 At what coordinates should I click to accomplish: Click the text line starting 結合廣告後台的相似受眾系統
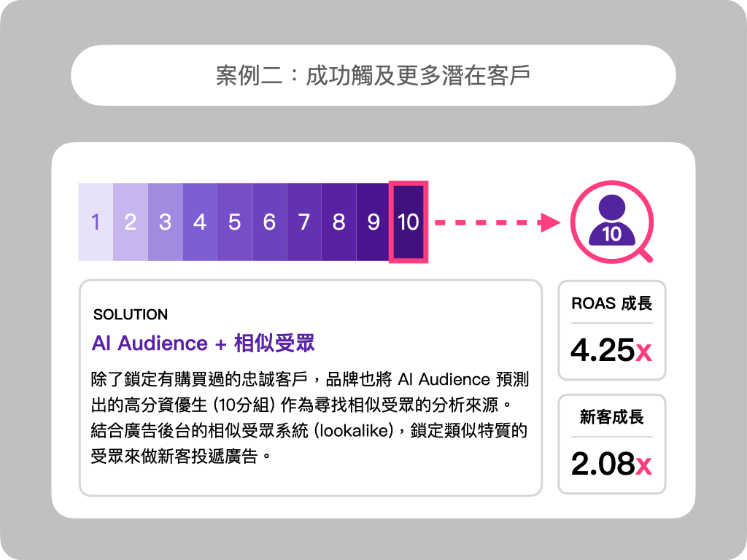[309, 430]
